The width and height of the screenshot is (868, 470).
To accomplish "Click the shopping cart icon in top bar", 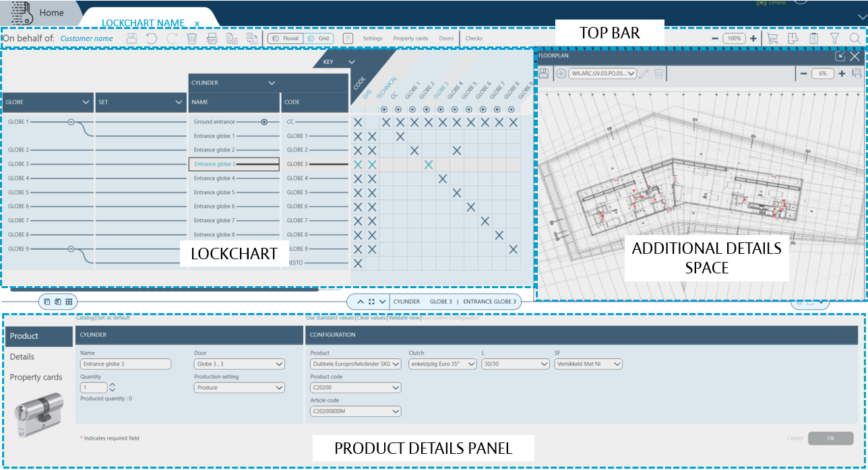I will 772,38.
